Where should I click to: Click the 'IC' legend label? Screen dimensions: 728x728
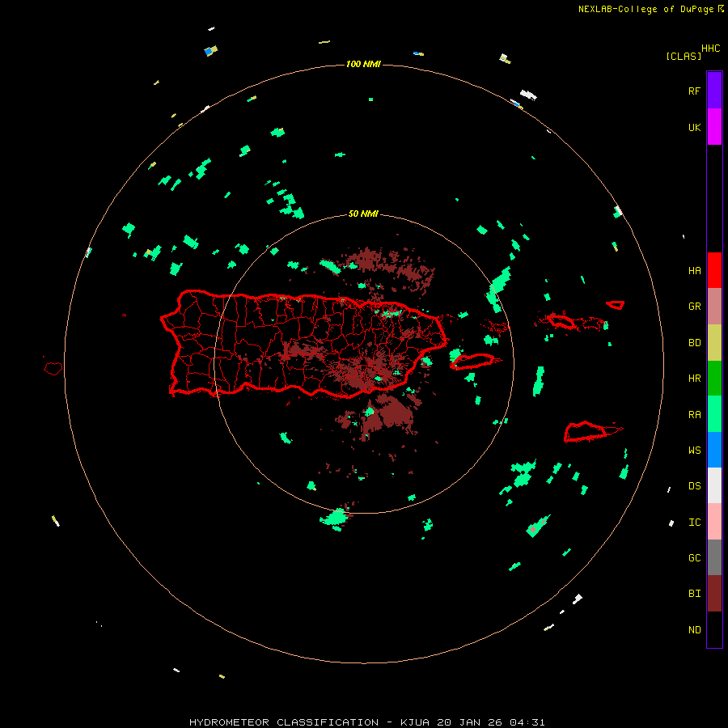(694, 523)
